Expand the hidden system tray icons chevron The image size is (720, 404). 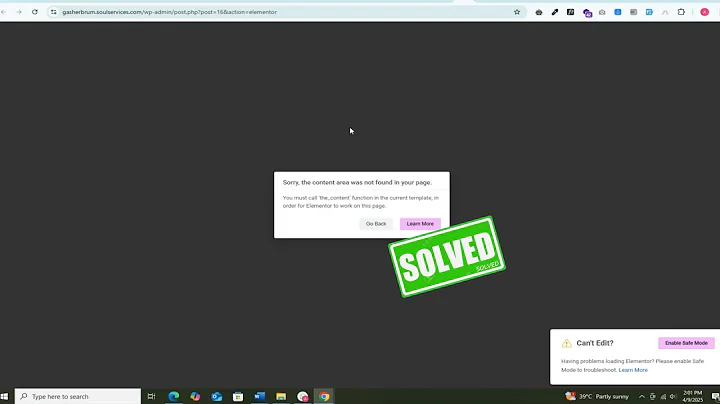tap(641, 397)
